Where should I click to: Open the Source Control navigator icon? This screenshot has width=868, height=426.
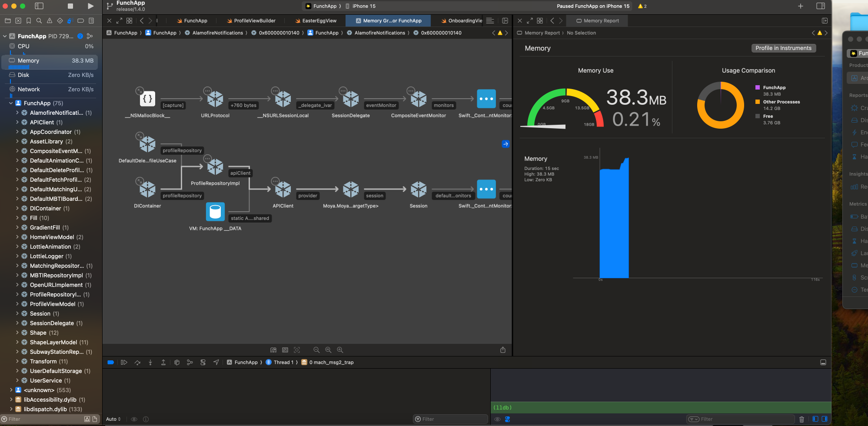(18, 20)
